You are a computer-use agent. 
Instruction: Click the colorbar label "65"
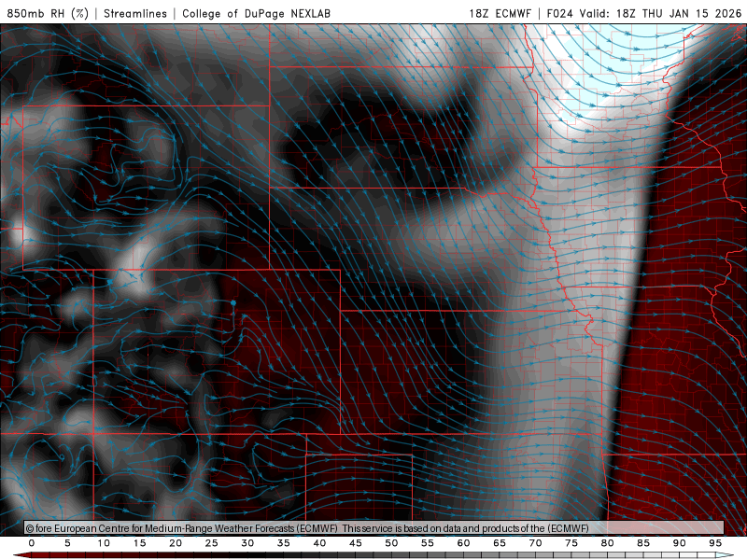pos(500,543)
